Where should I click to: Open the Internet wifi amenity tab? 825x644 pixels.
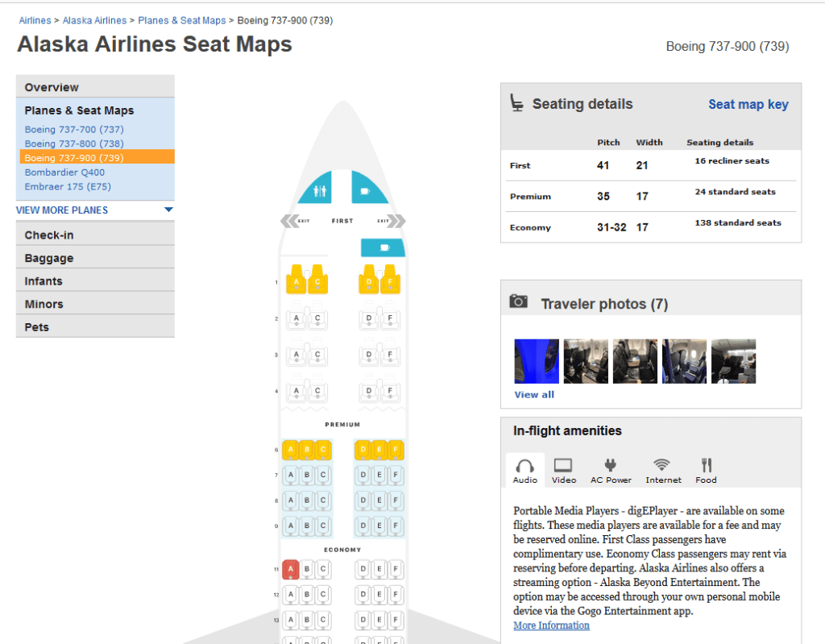click(662, 470)
